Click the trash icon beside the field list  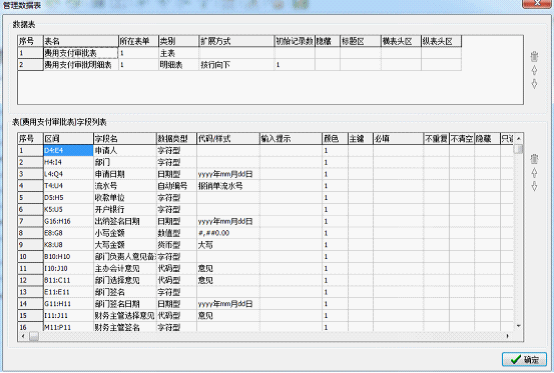[x=534, y=159]
